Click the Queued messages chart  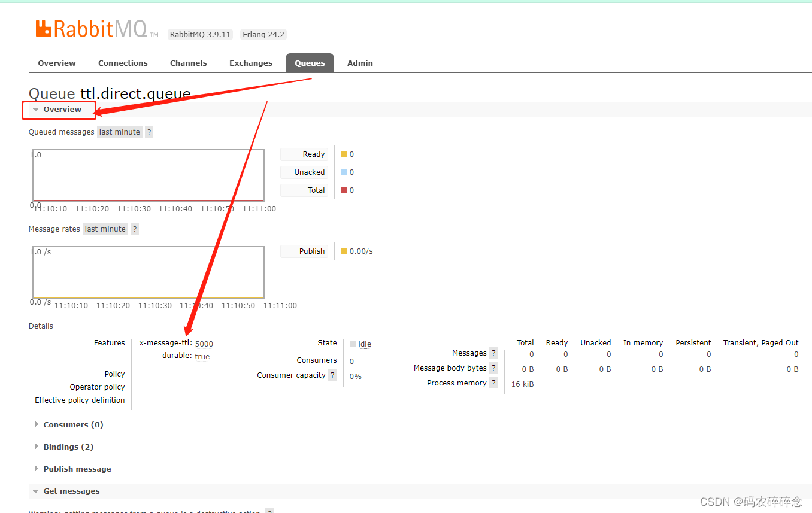[x=149, y=175]
